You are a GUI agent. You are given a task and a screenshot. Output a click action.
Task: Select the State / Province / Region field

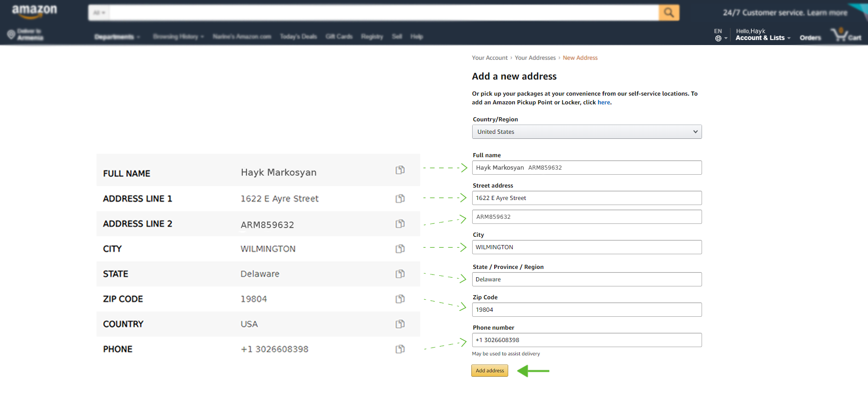pos(587,280)
